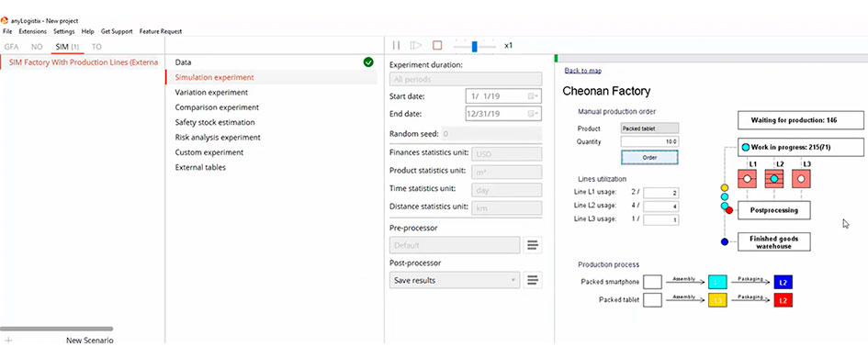Click the Order button
The height and width of the screenshot is (358, 868).
[x=649, y=158]
